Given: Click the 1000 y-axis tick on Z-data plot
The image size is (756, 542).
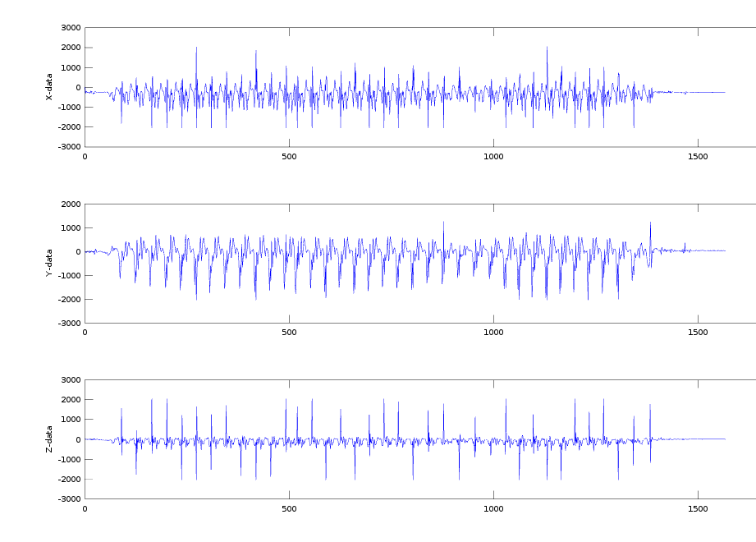Looking at the screenshot, I should (71, 420).
